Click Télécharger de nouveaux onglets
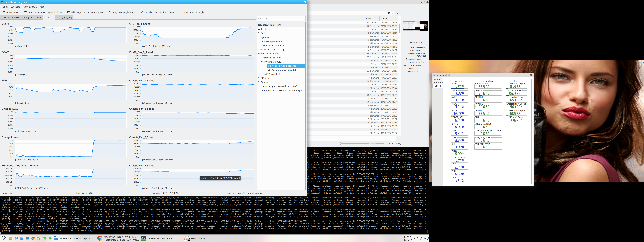 [86, 12]
